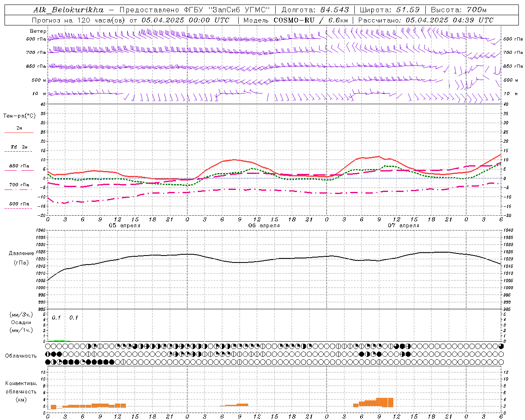Select the forecast start time 05.04.2025 00:00 UTC
Viewport: 525px width, 420px height.
tap(185, 20)
